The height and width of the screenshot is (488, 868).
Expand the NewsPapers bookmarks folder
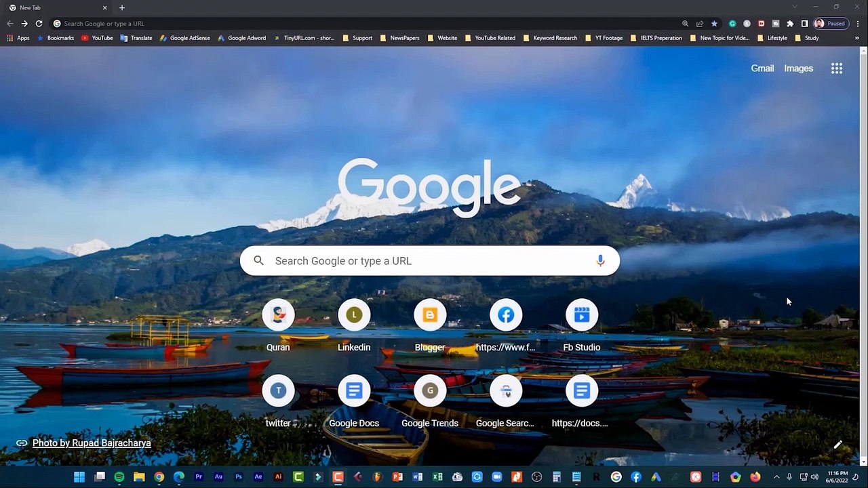click(x=399, y=38)
